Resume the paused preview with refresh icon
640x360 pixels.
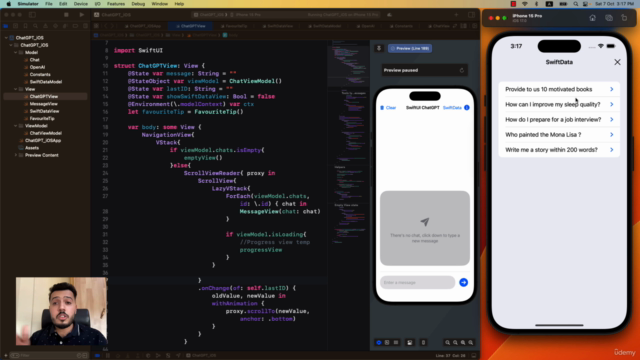(x=462, y=70)
